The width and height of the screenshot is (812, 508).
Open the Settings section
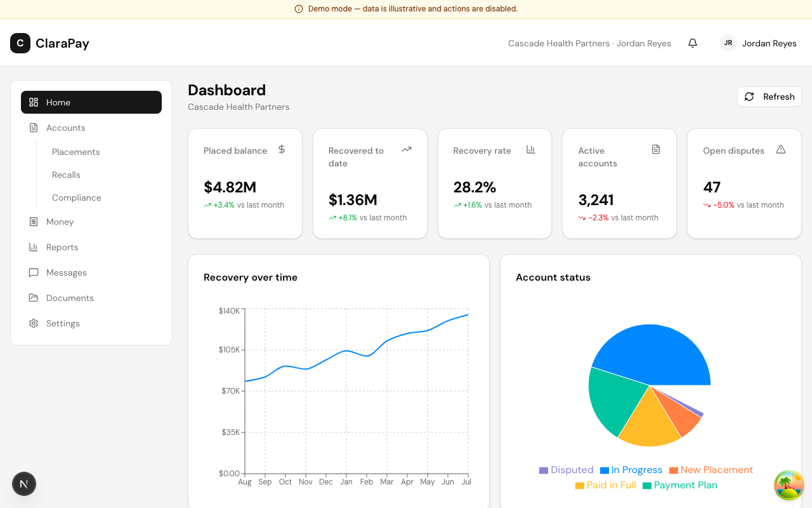click(91, 323)
